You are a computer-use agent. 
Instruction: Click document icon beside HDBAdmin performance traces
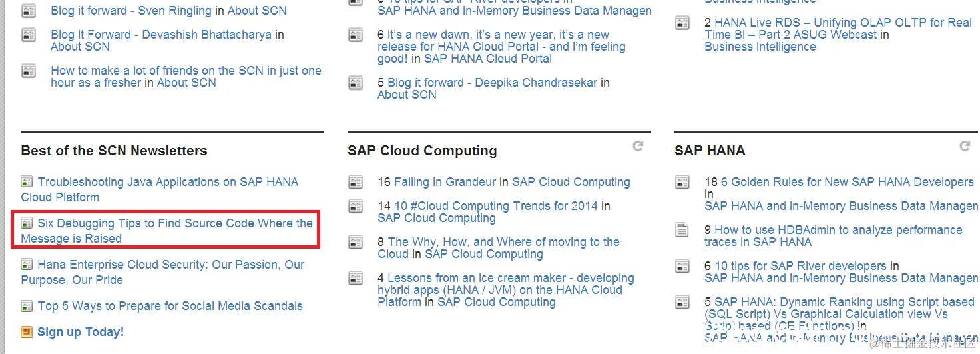[x=682, y=230]
